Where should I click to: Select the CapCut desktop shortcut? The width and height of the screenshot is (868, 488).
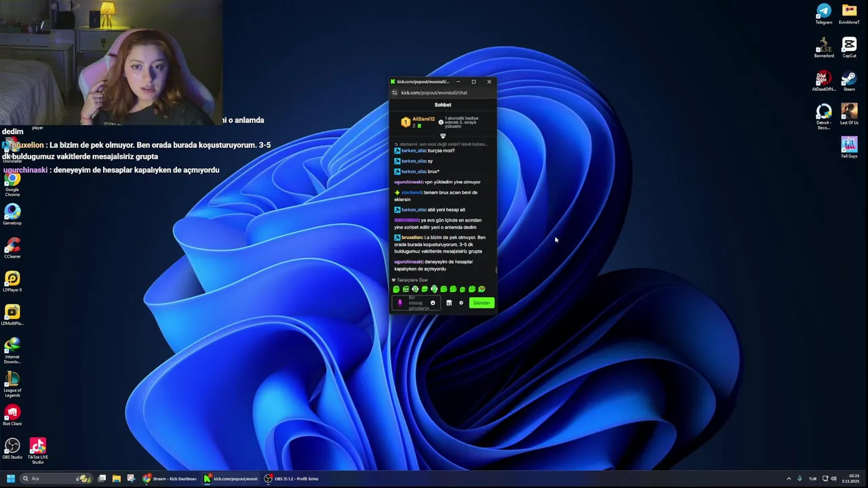click(849, 47)
